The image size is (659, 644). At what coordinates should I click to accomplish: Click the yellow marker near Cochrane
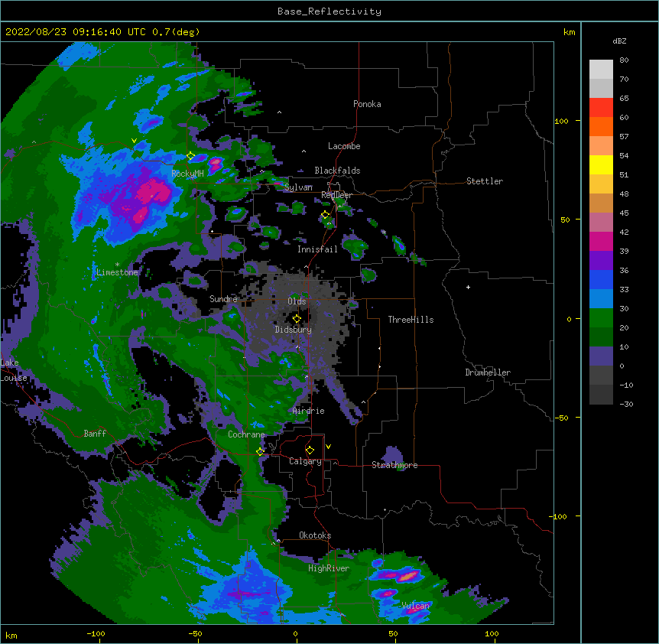coord(260,451)
